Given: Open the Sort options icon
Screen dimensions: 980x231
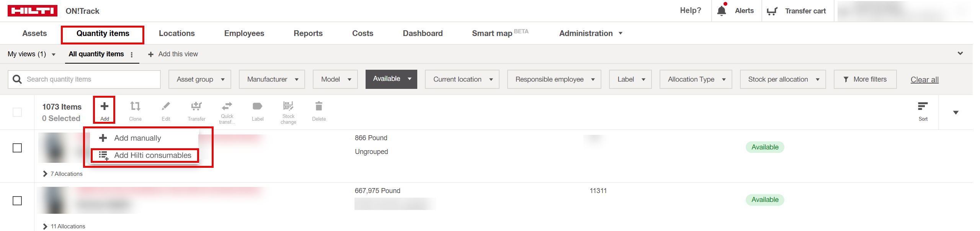Looking at the screenshot, I should click(923, 106).
